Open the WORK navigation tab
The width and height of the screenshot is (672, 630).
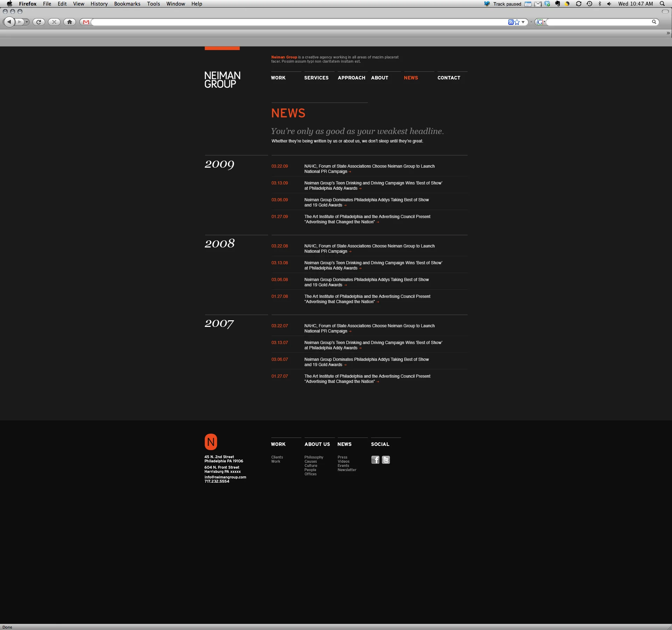278,78
